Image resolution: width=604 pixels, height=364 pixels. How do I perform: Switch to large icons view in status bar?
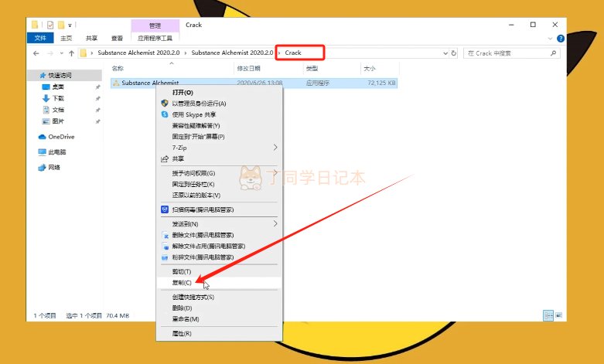click(x=558, y=315)
